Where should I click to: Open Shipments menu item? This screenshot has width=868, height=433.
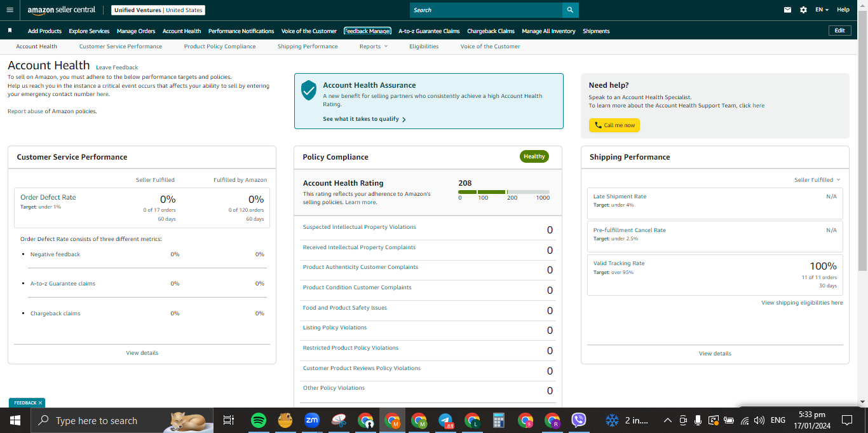[596, 31]
